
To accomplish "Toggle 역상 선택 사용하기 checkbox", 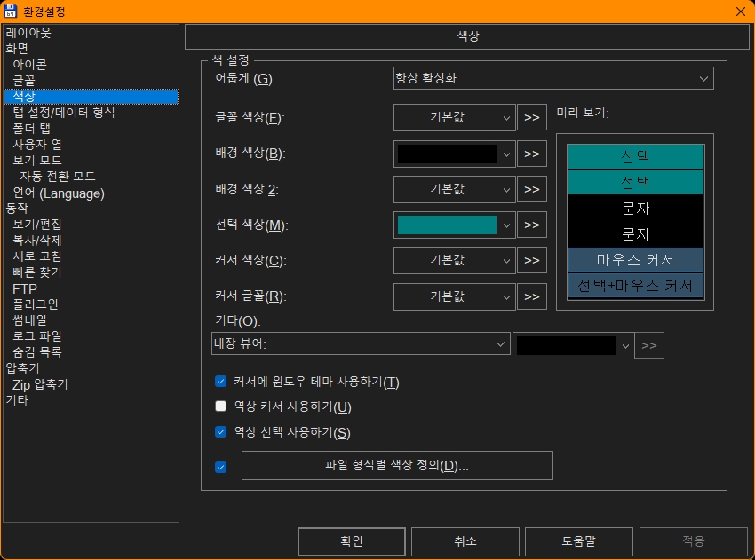I will pyautogui.click(x=220, y=432).
